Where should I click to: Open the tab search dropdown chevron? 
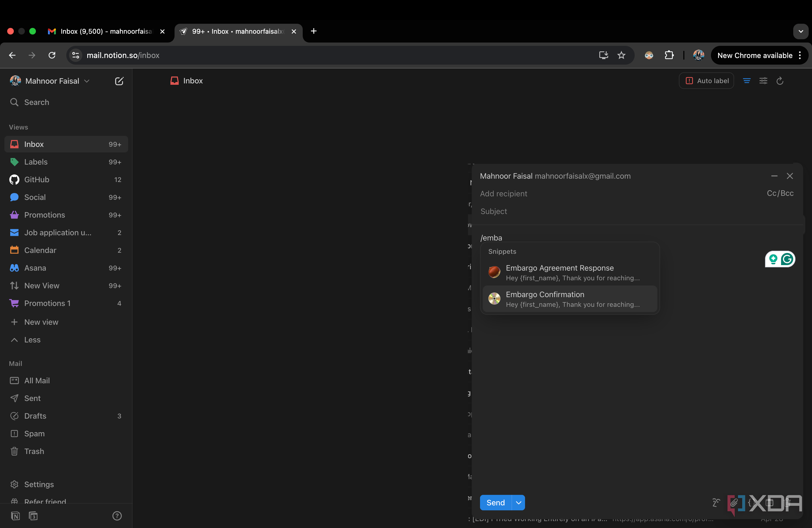(800, 31)
